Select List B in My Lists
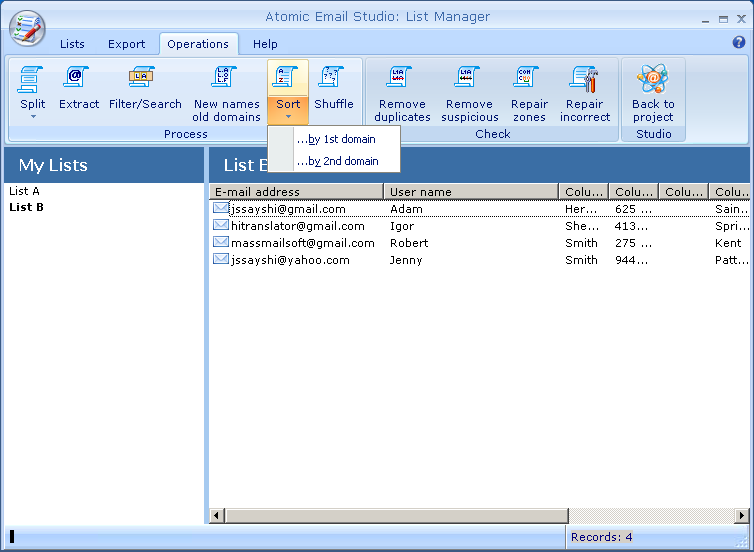Viewport: 754px width, 552px height. point(26,207)
